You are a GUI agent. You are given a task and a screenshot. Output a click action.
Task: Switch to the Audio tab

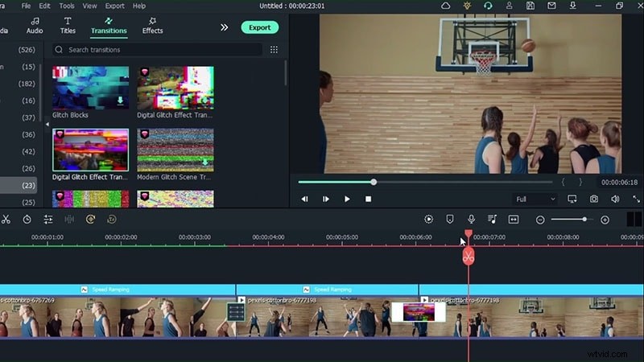pos(35,26)
